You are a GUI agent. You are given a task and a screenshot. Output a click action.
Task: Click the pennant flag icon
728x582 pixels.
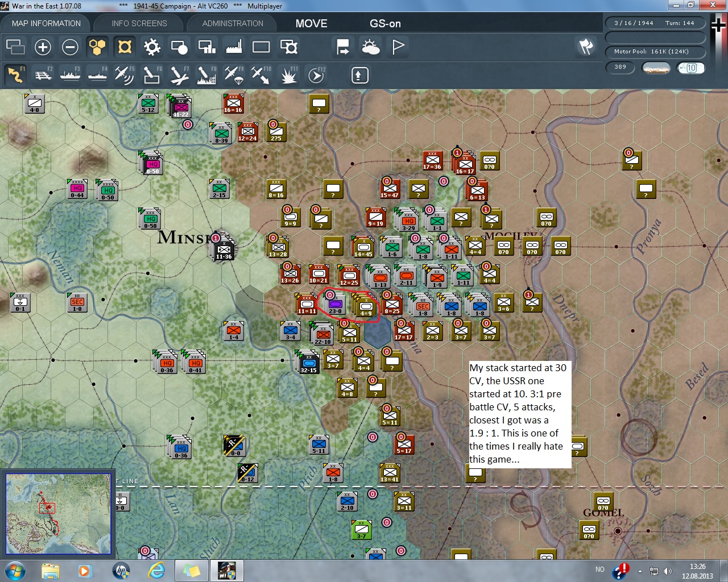pos(398,47)
